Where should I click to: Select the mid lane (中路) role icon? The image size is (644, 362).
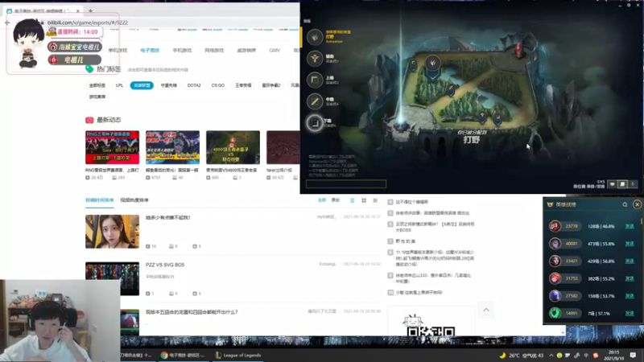[x=315, y=101]
